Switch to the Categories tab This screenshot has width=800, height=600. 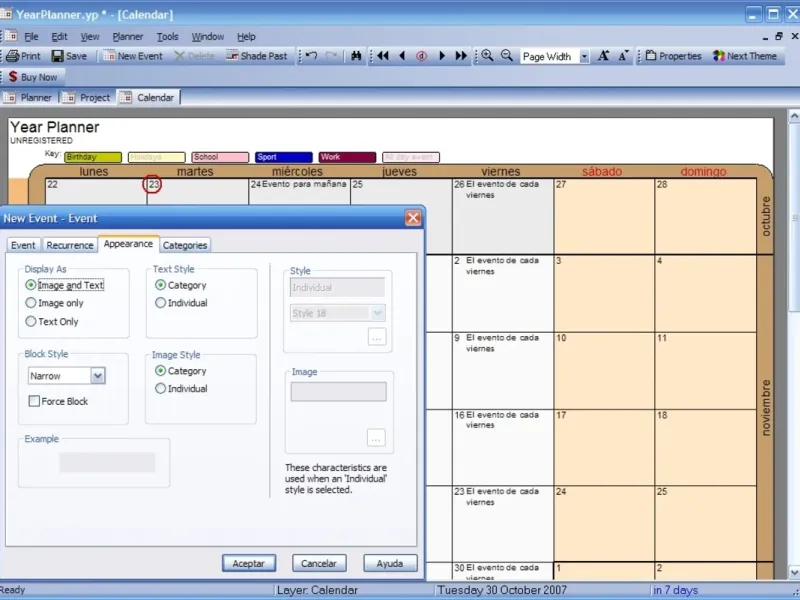[x=185, y=245]
